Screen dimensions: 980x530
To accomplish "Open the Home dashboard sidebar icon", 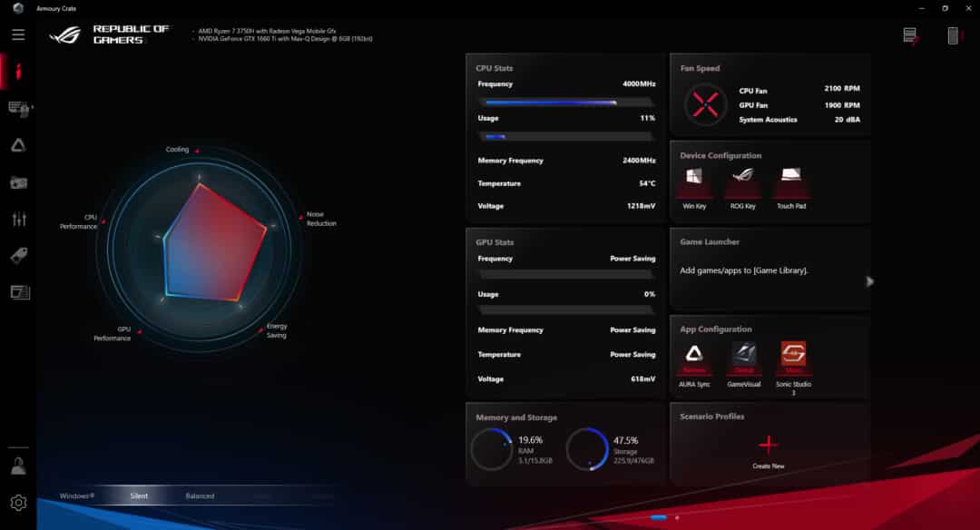I will pyautogui.click(x=18, y=72).
